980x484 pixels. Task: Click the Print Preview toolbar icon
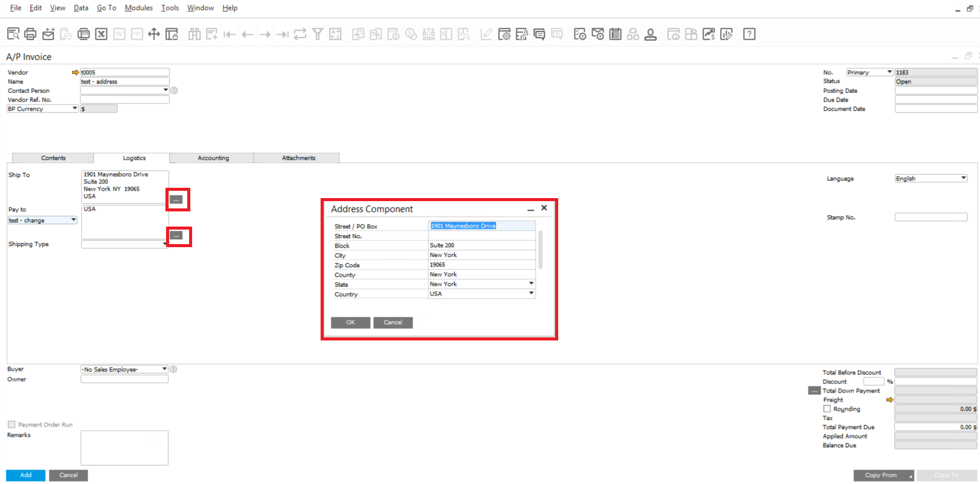coord(13,35)
